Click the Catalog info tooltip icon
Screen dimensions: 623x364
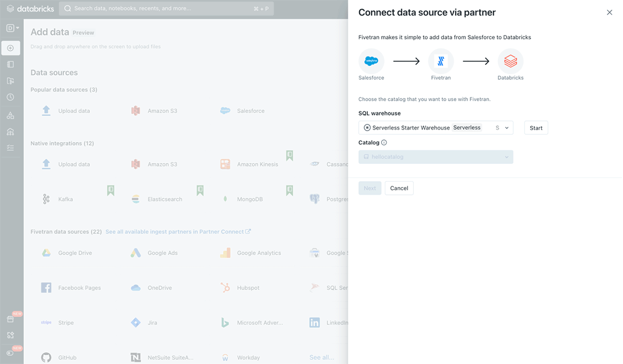(384, 143)
